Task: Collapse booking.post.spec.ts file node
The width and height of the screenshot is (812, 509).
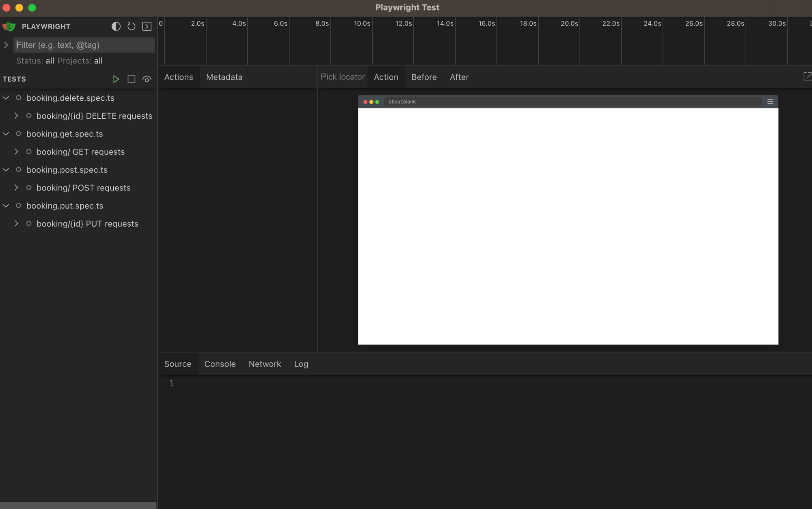Action: click(x=6, y=170)
